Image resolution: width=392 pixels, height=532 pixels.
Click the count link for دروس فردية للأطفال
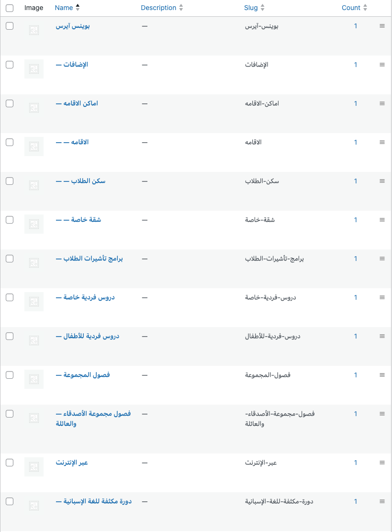(356, 336)
